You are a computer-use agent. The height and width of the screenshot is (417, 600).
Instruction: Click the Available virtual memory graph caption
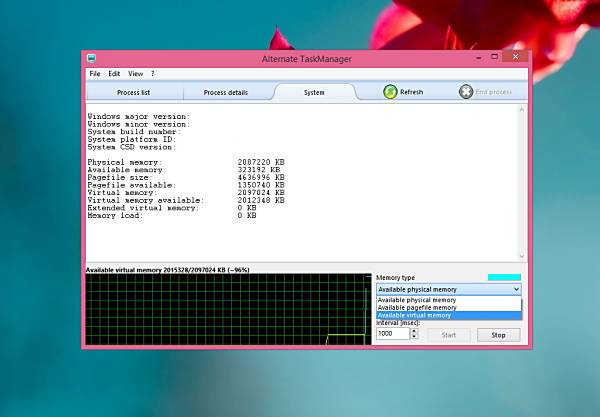tap(168, 270)
